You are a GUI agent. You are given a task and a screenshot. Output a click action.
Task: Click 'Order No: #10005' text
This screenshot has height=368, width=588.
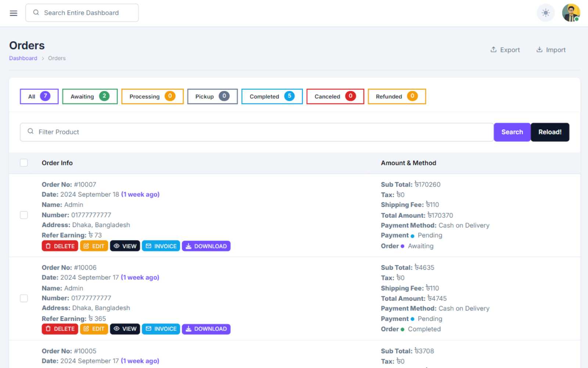(69, 351)
